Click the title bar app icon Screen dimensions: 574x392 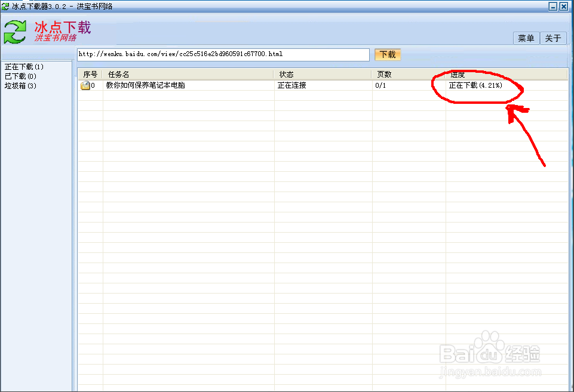5,6
